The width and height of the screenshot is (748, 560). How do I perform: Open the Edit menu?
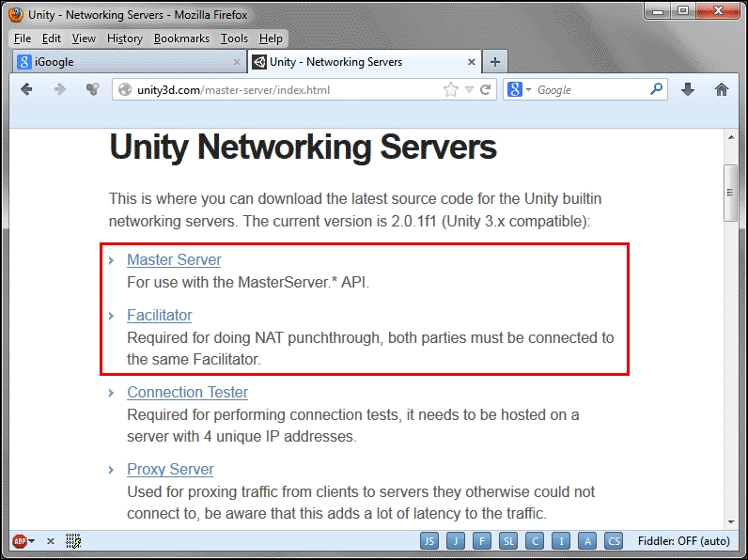coord(51,39)
